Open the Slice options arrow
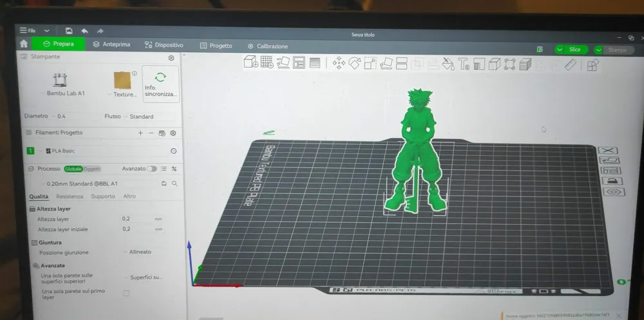 560,50
